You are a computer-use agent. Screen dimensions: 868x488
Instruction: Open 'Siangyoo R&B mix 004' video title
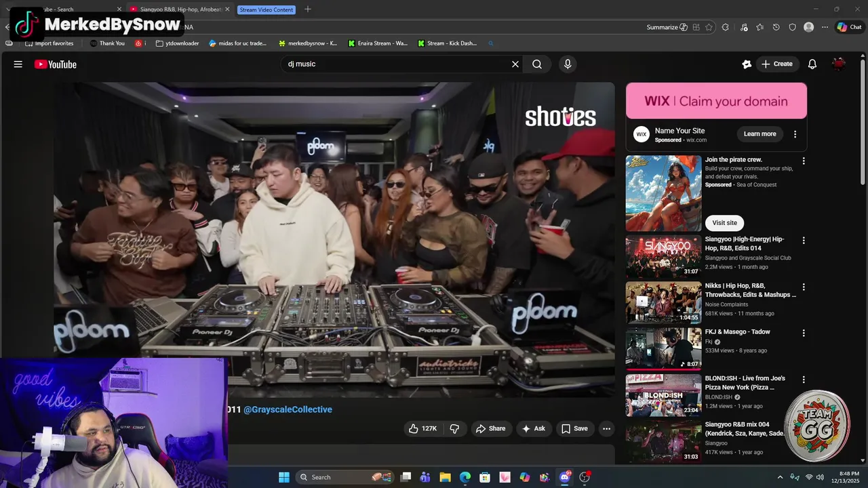745,429
